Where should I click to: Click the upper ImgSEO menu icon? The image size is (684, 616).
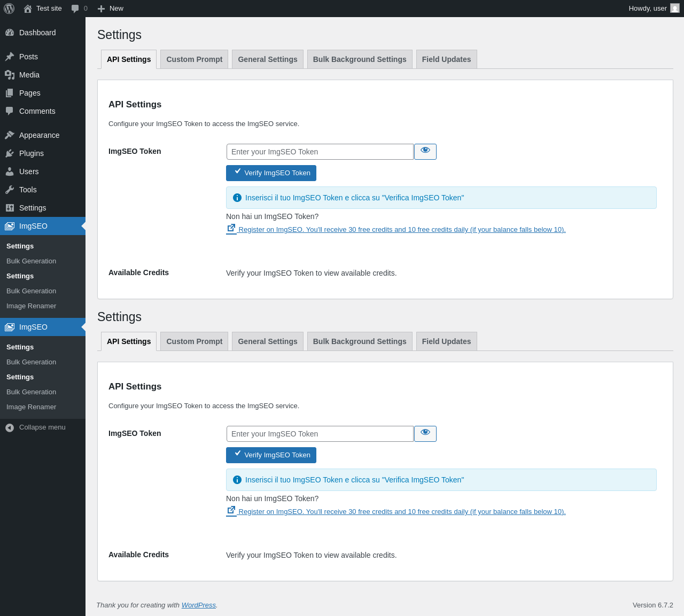(x=10, y=226)
